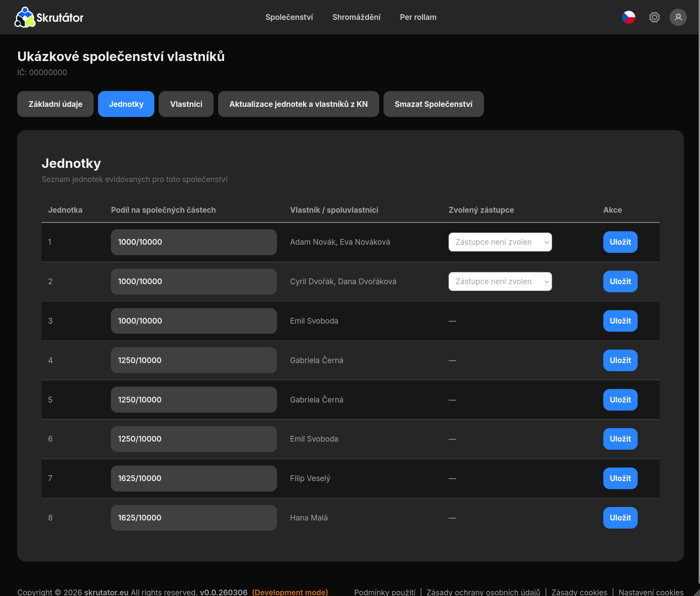This screenshot has width=700, height=596.
Task: Save unit 2 with Uložit
Action: pyautogui.click(x=620, y=281)
